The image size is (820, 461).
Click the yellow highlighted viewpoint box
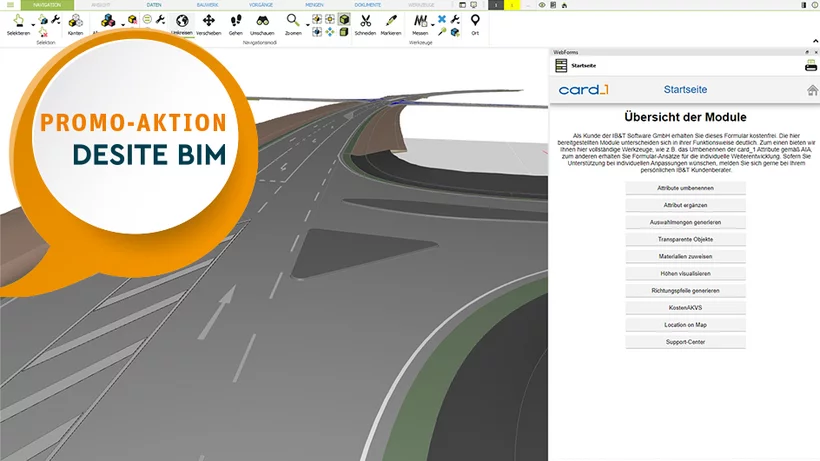pos(512,5)
